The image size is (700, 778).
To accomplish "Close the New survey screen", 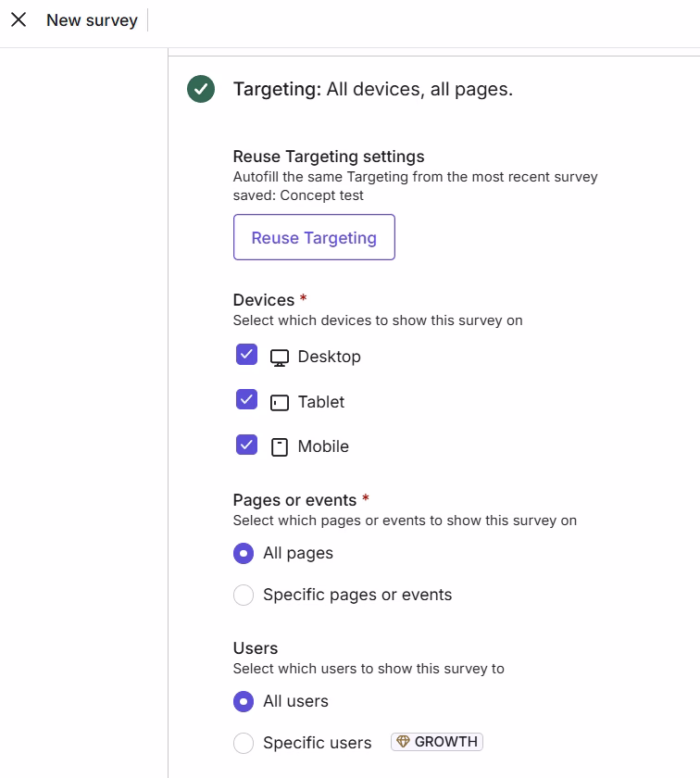I will 19,19.
